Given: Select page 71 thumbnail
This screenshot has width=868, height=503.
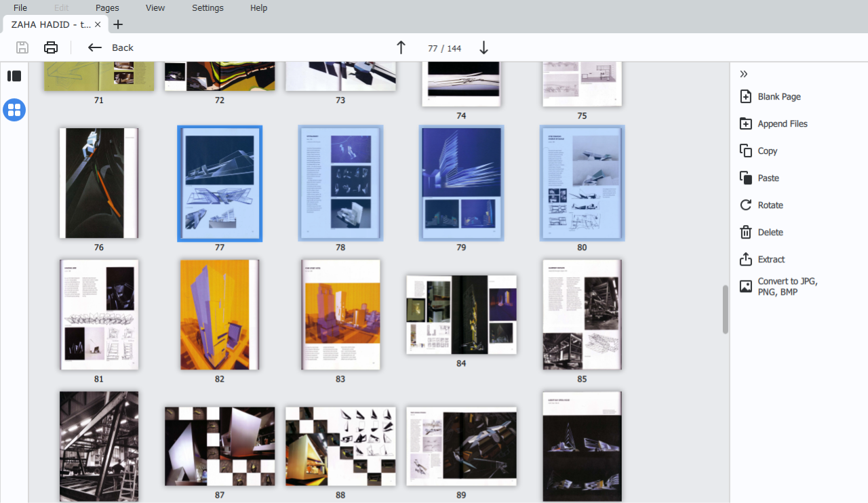Looking at the screenshot, I should 99,76.
